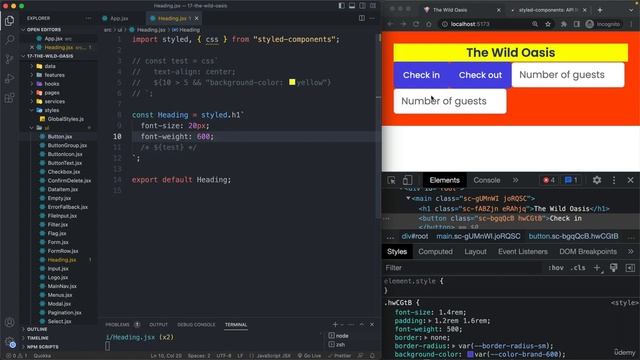Open Explorer more actions ellipsis
This screenshot has height=360, width=640.
pyautogui.click(x=88, y=18)
